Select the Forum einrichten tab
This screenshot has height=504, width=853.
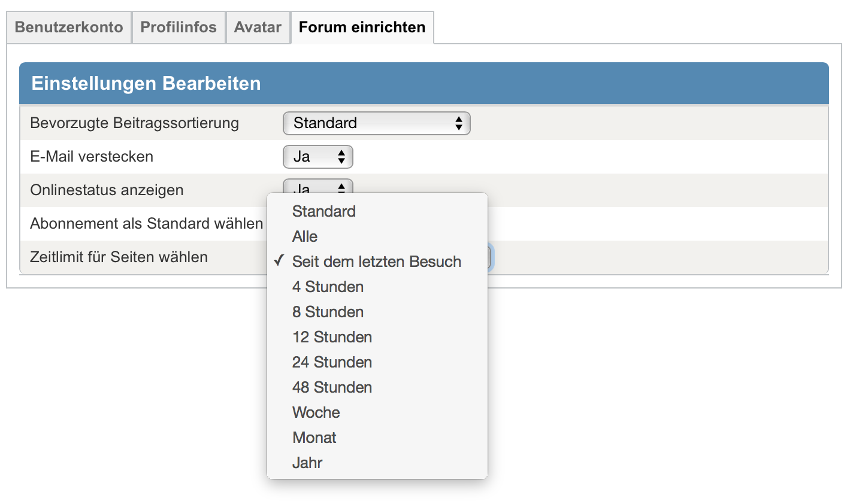click(362, 28)
